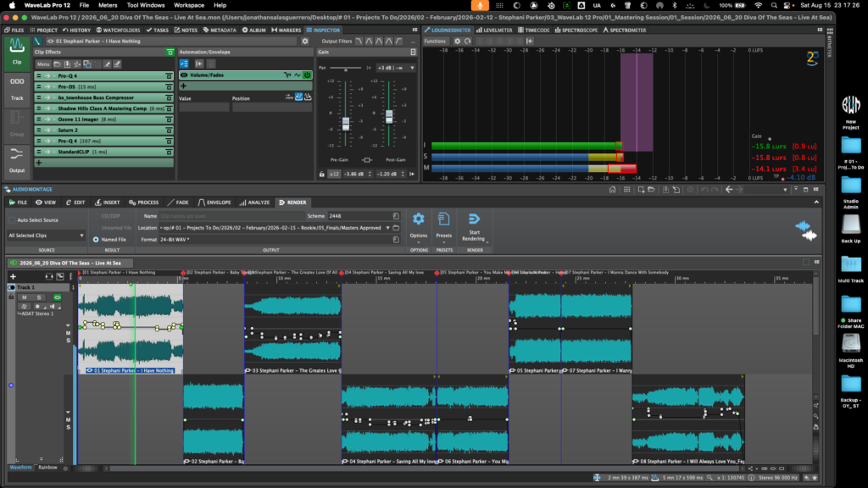Open audio format dialog icon in Format field
The height and width of the screenshot is (488, 868).
click(396, 240)
